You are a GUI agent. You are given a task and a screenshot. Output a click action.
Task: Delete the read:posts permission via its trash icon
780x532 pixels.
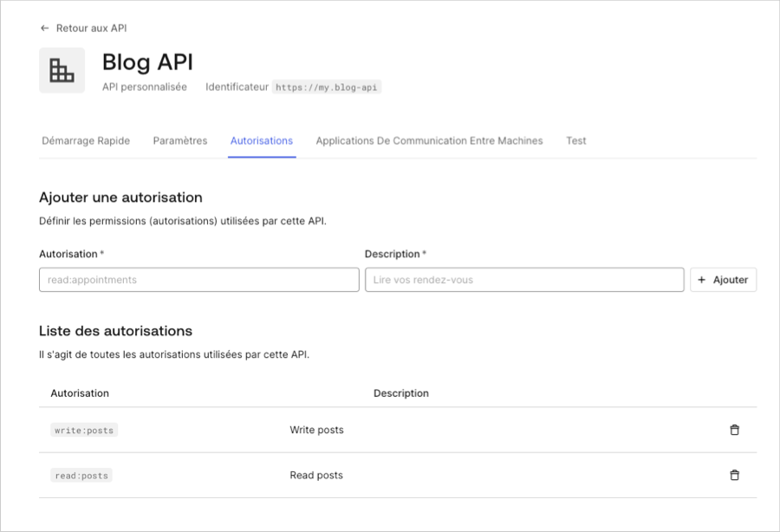click(x=734, y=475)
